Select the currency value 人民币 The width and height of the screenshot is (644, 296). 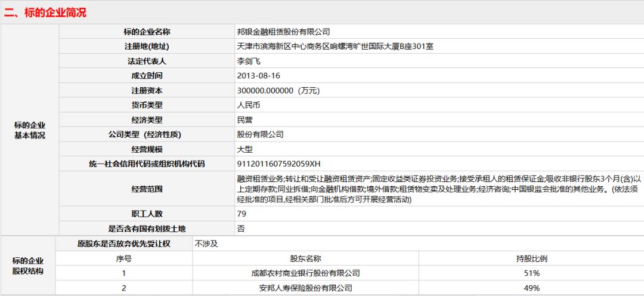pos(249,105)
